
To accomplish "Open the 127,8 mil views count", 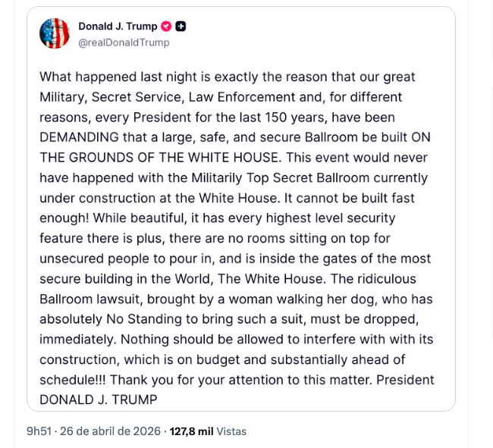I will 191,431.
